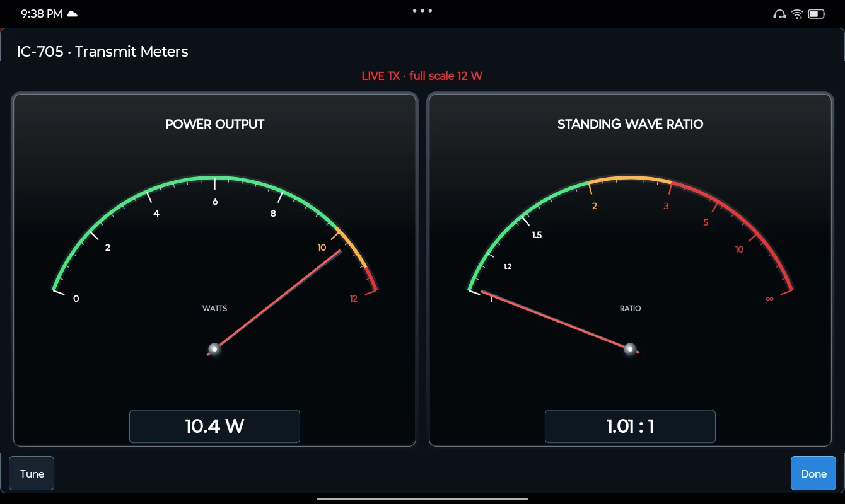845x504 pixels.
Task: Click the RATIO label on SWR gauge
Action: (x=630, y=309)
